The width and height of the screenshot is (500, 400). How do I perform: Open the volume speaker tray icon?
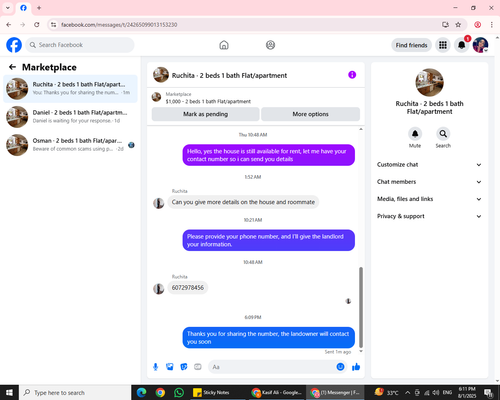(435, 392)
